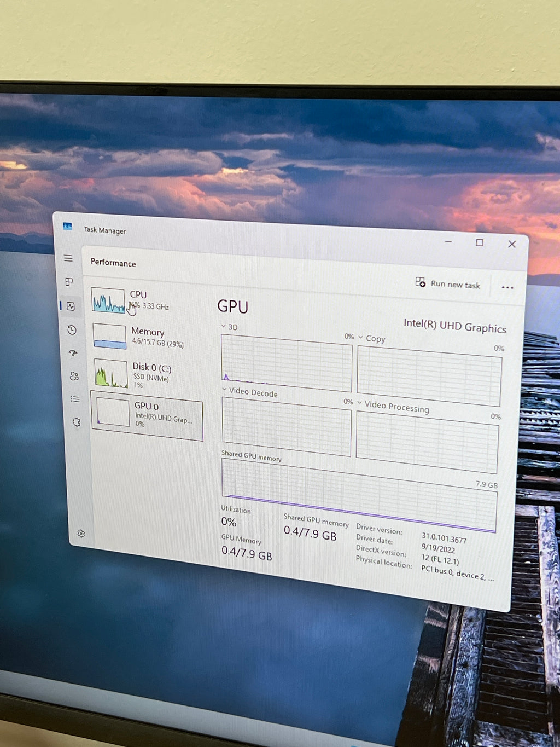Click the Shared GPU memory 0.4/7.9 GB value
The image size is (560, 747).
(x=310, y=533)
